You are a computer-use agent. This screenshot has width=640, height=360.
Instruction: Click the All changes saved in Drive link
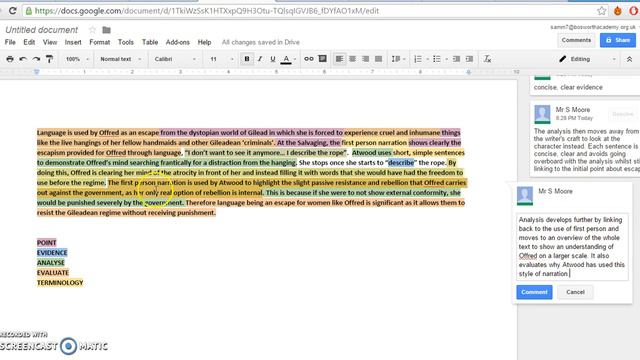click(x=260, y=42)
